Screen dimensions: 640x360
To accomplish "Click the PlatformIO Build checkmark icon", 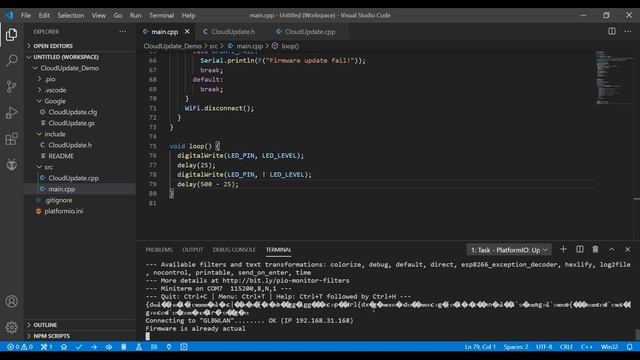I will click(x=79, y=347).
